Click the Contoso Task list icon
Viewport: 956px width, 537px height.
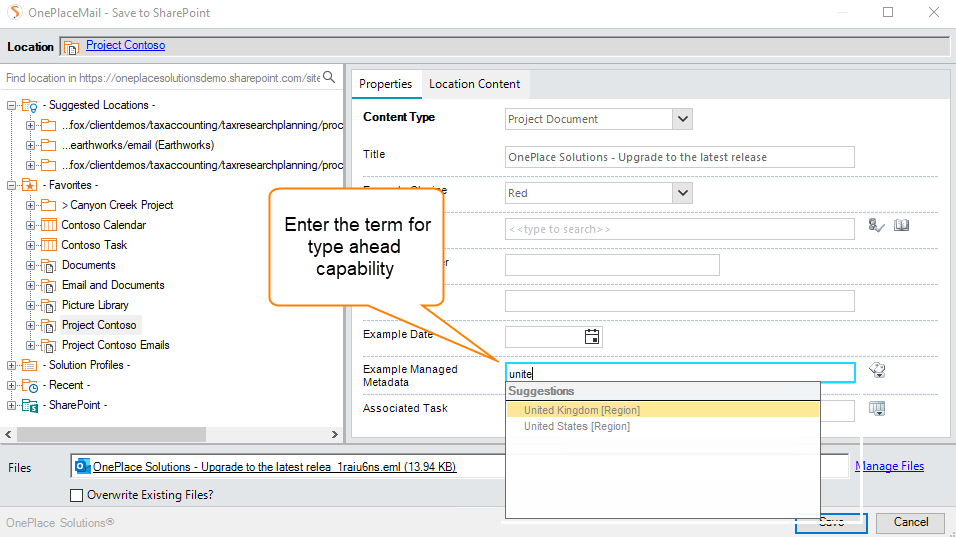click(x=49, y=245)
